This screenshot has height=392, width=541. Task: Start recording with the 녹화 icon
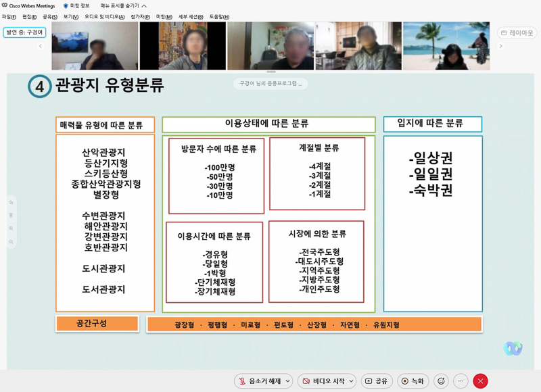tap(414, 381)
